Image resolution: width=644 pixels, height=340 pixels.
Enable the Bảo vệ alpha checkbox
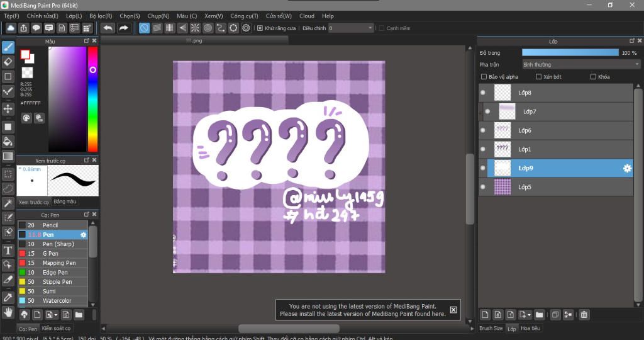pos(484,77)
